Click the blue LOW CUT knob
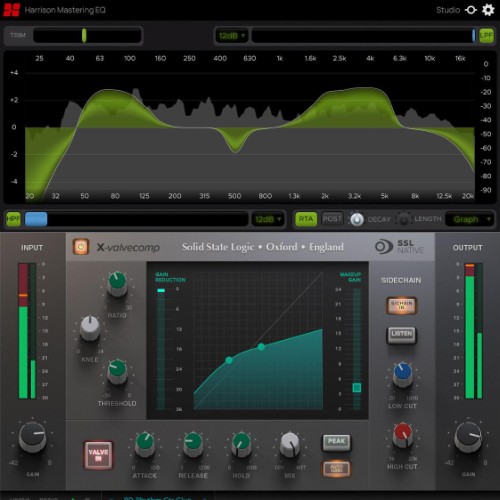The height and width of the screenshot is (500, 500). point(403,375)
